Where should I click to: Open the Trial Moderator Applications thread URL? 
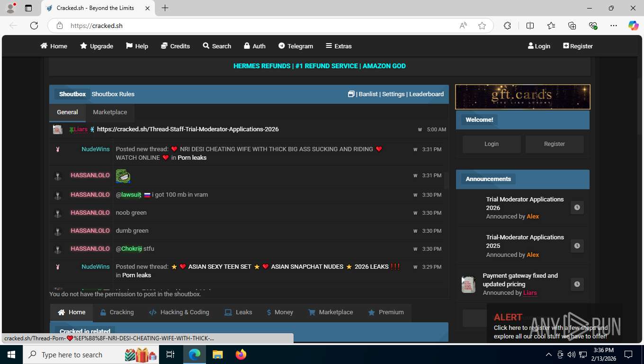pos(188,129)
